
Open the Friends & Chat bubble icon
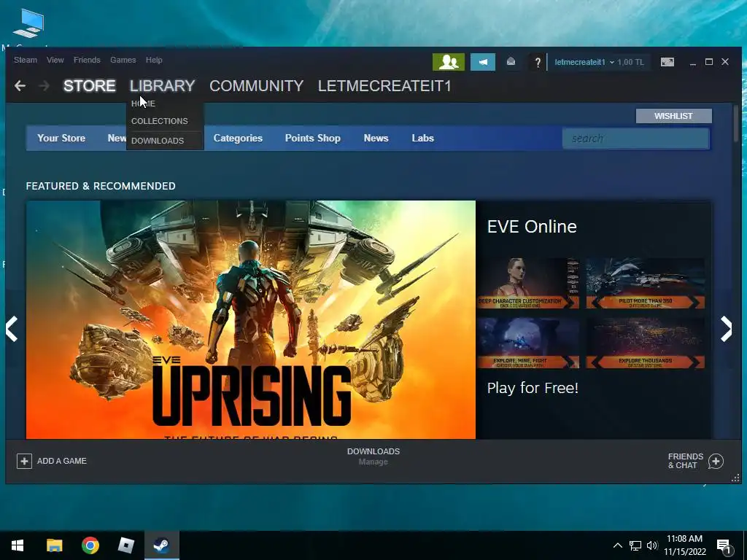click(x=716, y=461)
